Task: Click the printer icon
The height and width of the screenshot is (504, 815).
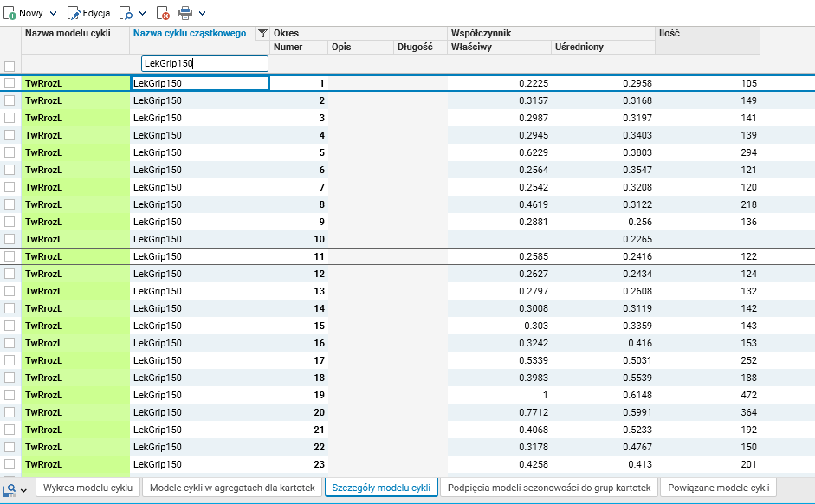Action: coord(185,13)
